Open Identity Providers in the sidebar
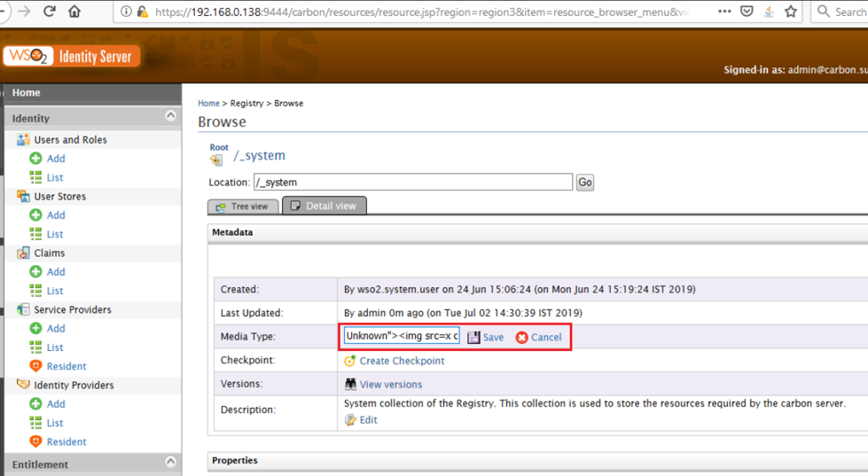Viewport: 868px width, 476px height. 74,386
